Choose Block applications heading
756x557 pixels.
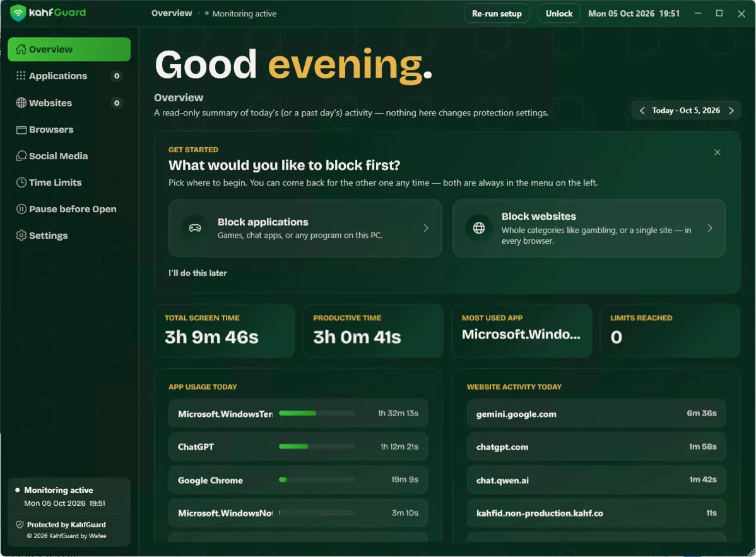[263, 222]
